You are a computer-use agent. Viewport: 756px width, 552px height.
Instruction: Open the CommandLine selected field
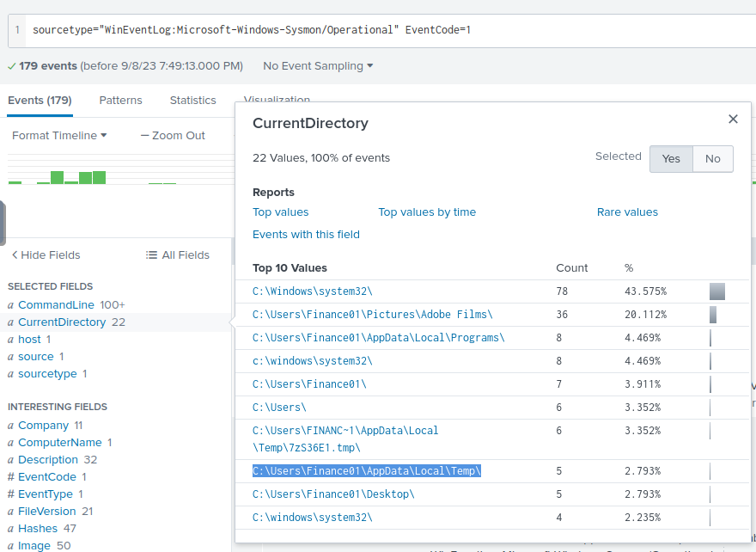[56, 305]
